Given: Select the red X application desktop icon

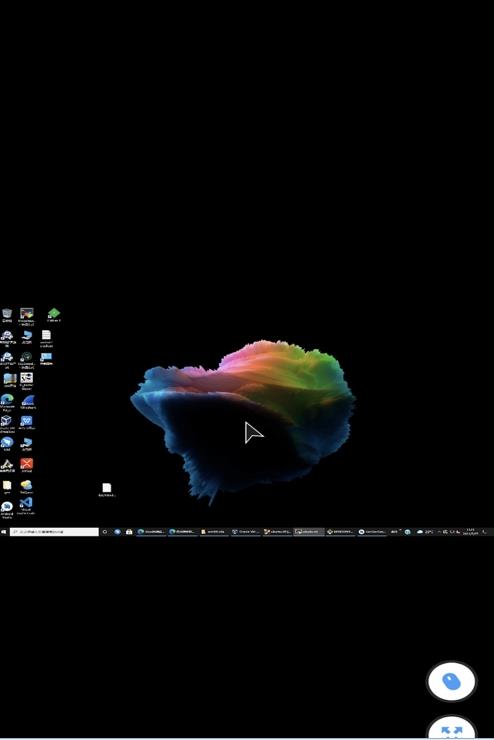Looking at the screenshot, I should coord(26,465).
